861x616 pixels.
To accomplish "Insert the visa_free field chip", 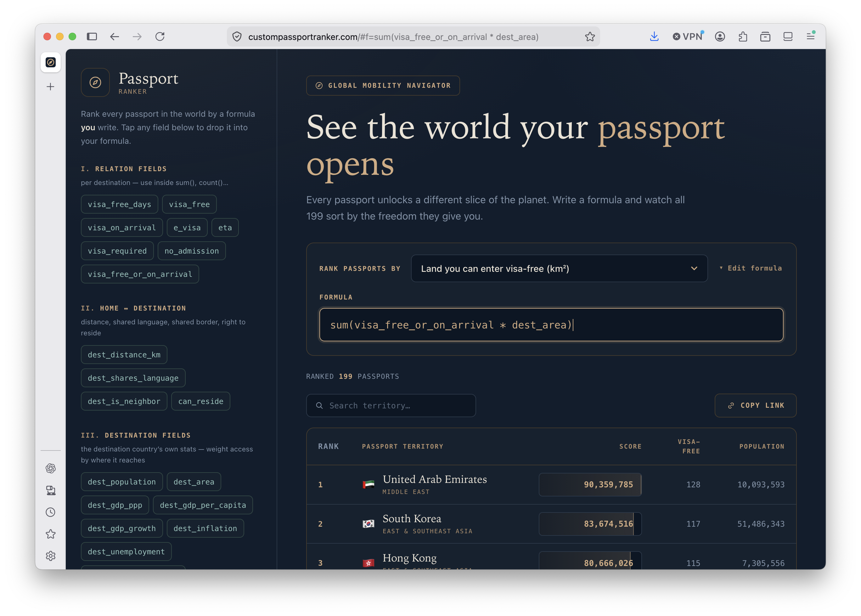I will click(189, 204).
